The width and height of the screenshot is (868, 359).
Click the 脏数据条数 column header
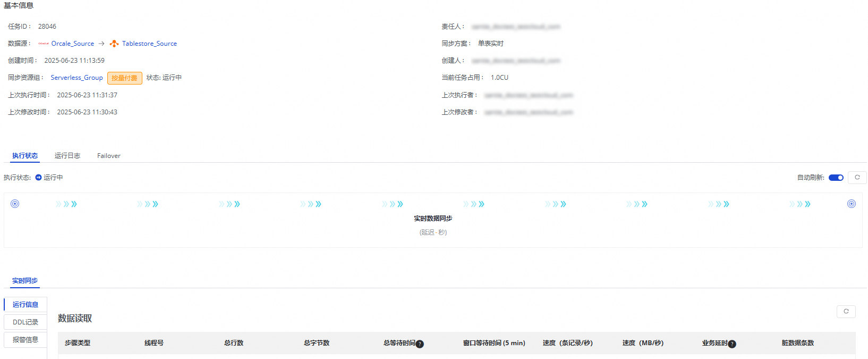[x=798, y=343]
